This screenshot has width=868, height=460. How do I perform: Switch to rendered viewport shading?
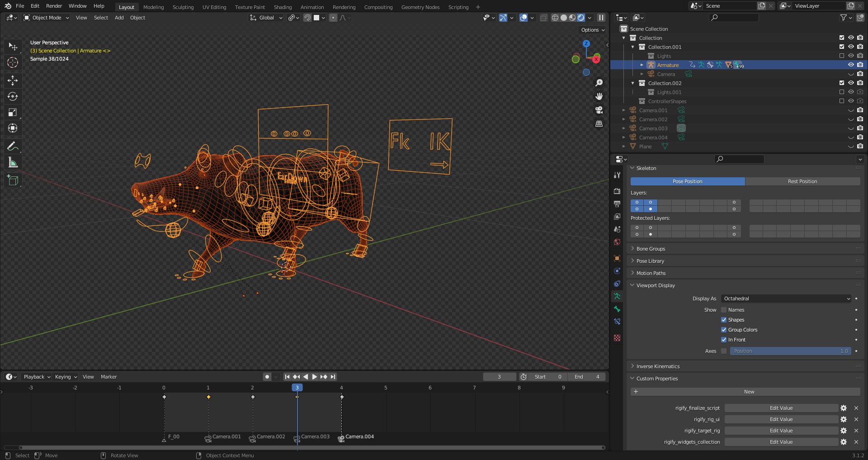(x=581, y=18)
